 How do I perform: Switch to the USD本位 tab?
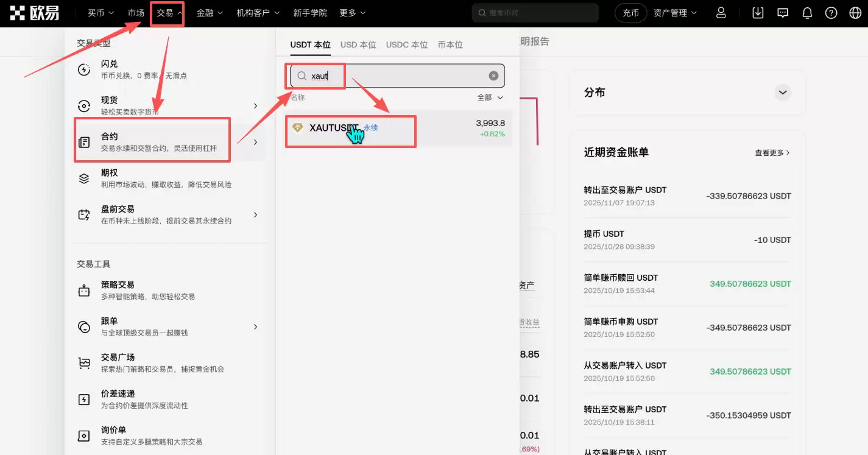(x=358, y=44)
